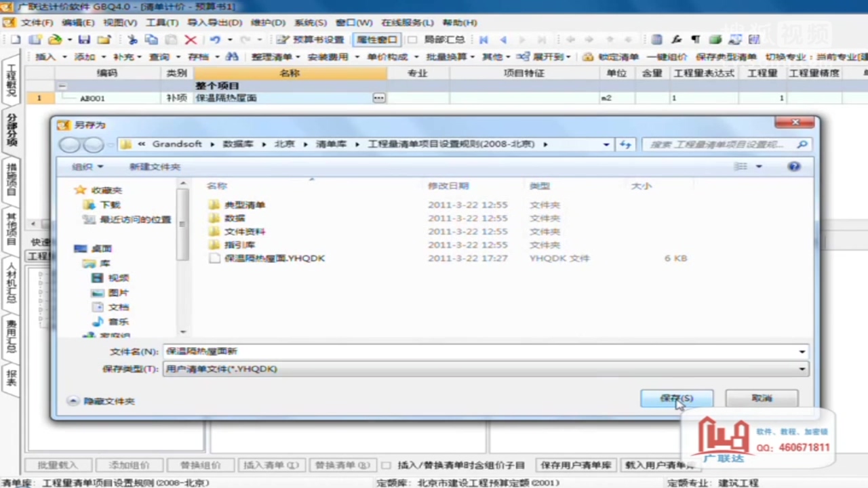Click the 保存(S) button
This screenshot has width=868, height=488.
tap(676, 399)
